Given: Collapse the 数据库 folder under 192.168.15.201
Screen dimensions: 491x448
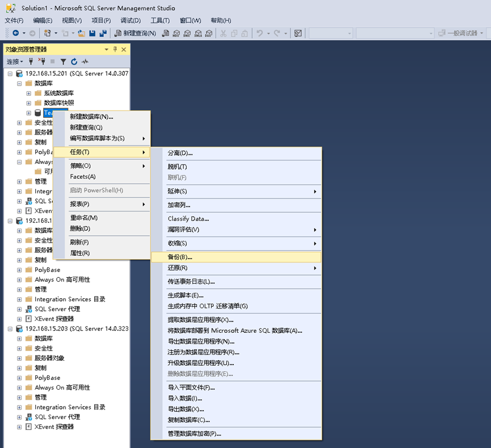Looking at the screenshot, I should coord(19,83).
